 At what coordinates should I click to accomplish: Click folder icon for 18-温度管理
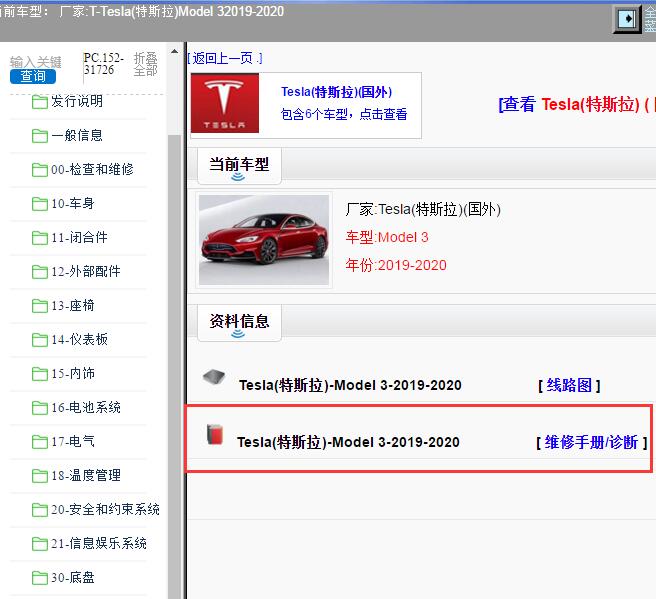pyautogui.click(x=40, y=476)
